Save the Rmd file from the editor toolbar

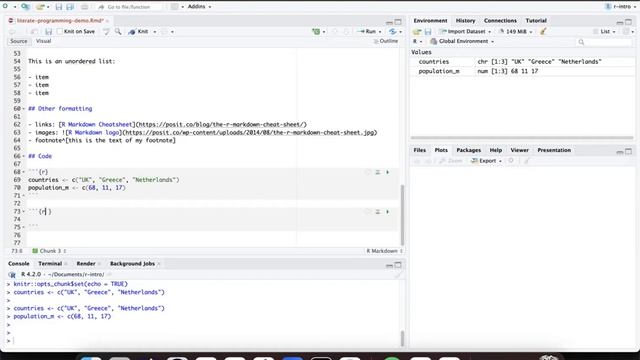tap(48, 31)
